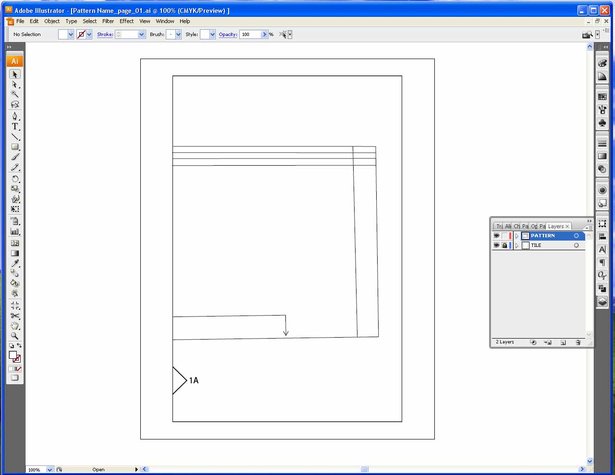Create new layer in Layers panel
The image size is (615, 475).
point(563,342)
